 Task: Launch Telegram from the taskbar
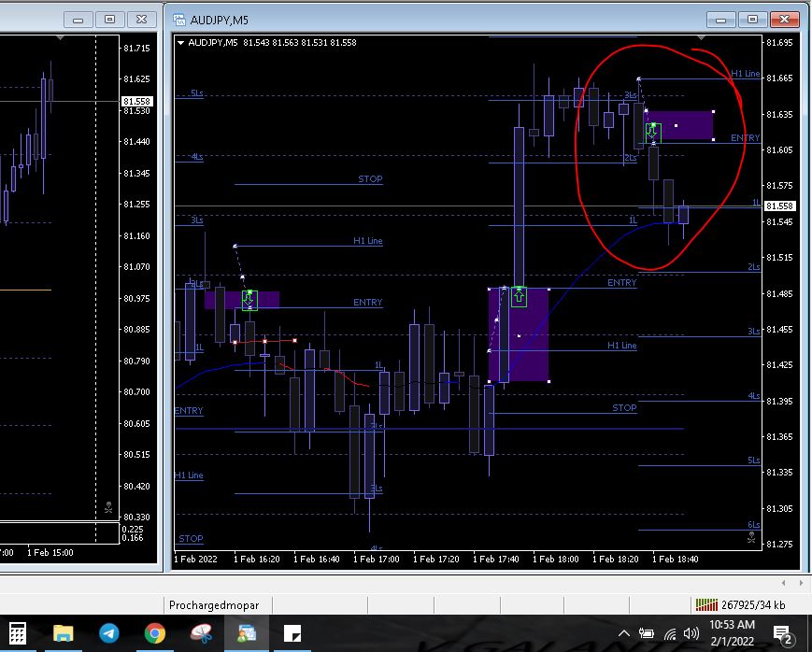[108, 633]
